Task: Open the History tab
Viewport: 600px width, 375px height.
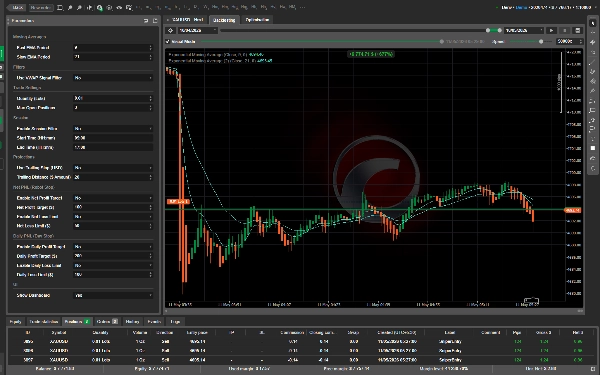Action: pos(132,321)
